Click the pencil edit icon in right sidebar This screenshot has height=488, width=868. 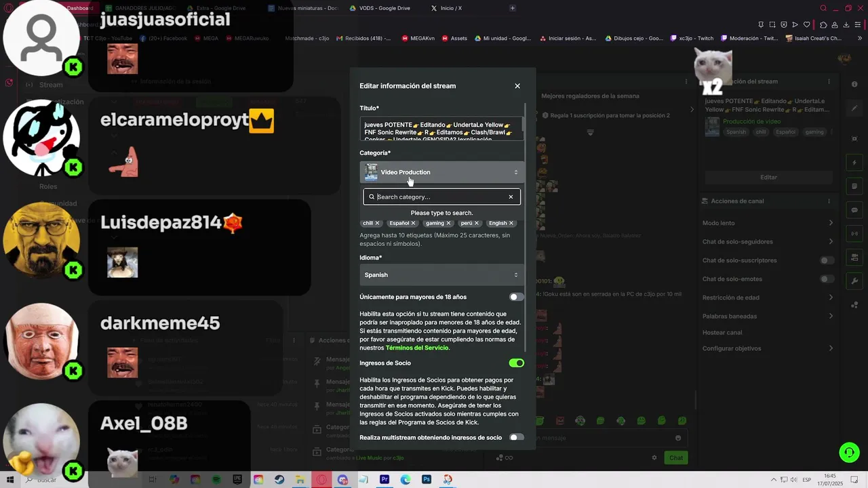click(854, 108)
